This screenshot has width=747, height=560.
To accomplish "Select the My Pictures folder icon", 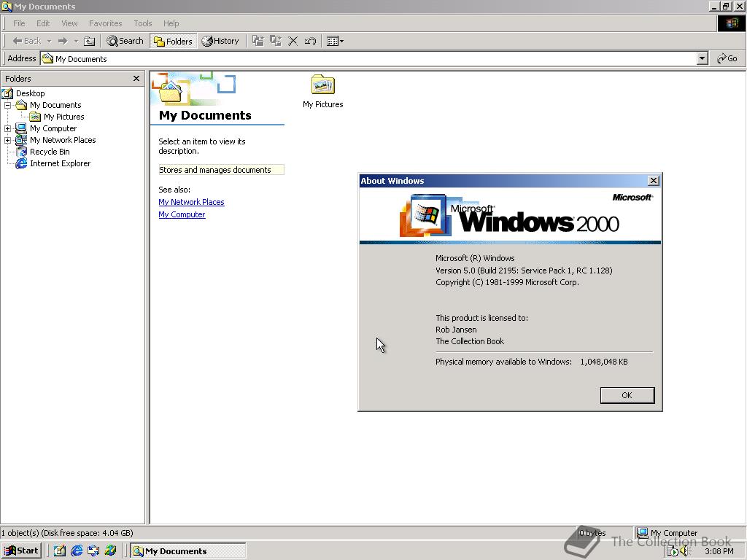I will [x=323, y=85].
